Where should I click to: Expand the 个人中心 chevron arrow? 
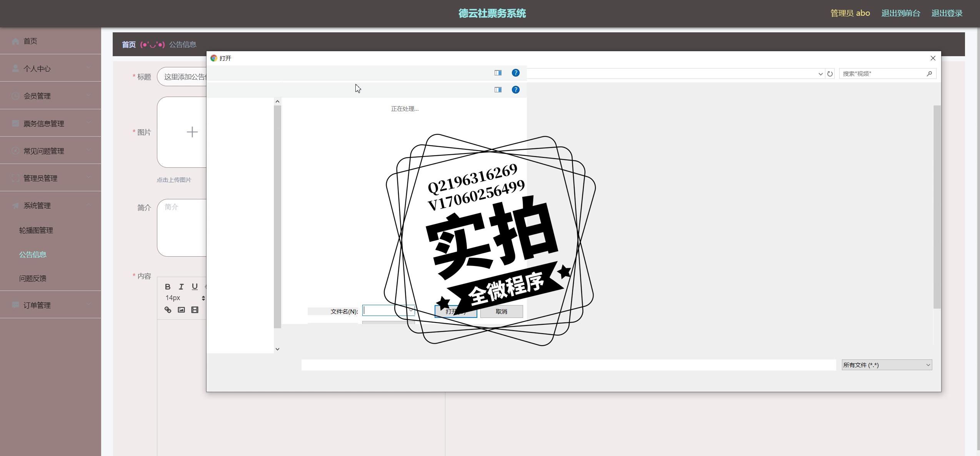[x=89, y=67]
